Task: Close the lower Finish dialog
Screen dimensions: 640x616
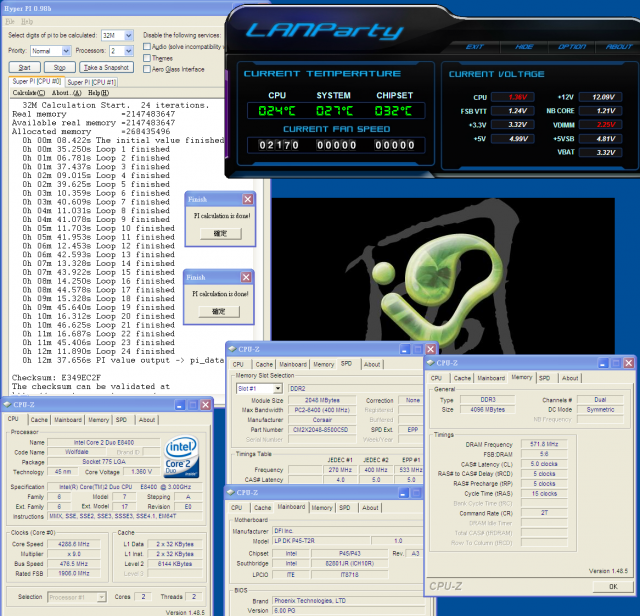Action: point(246,277)
